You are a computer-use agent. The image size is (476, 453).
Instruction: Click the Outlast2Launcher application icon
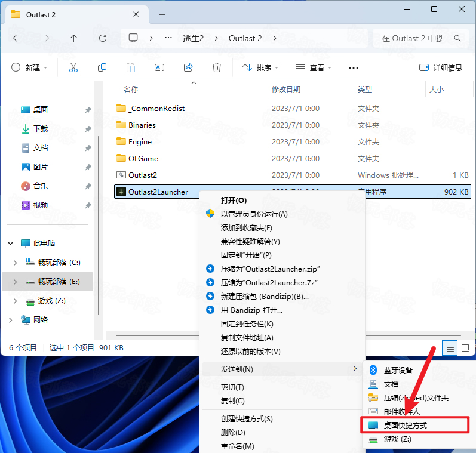121,192
